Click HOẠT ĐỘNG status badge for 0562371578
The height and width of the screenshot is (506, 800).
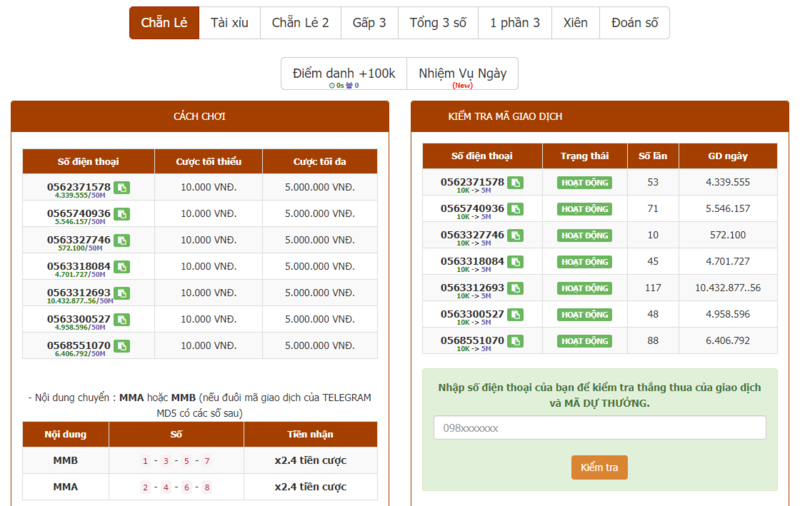coord(584,183)
